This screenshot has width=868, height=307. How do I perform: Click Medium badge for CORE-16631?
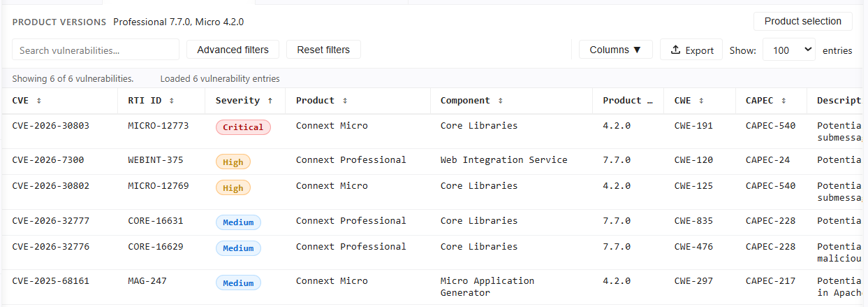click(x=238, y=222)
